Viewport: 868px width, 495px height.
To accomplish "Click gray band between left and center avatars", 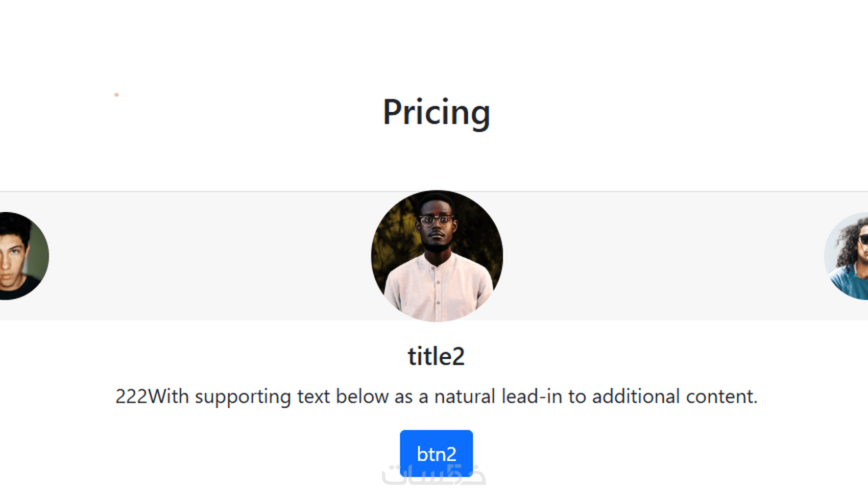I will click(209, 256).
